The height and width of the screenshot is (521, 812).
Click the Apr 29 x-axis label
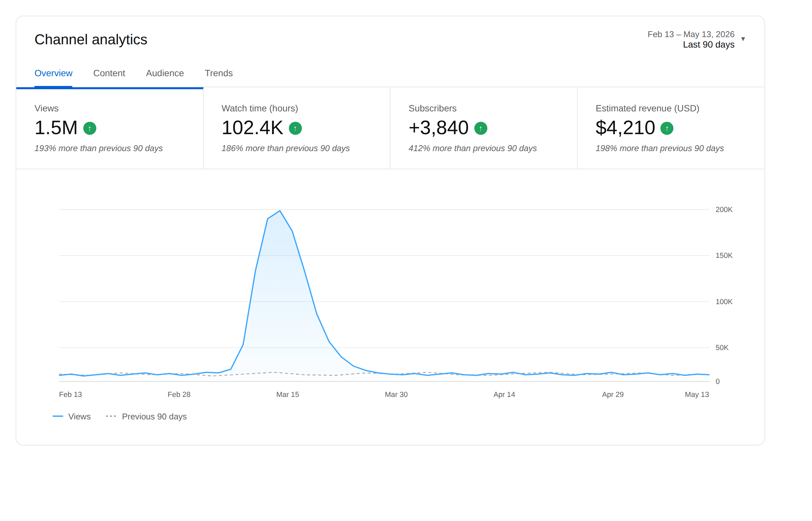point(613,394)
